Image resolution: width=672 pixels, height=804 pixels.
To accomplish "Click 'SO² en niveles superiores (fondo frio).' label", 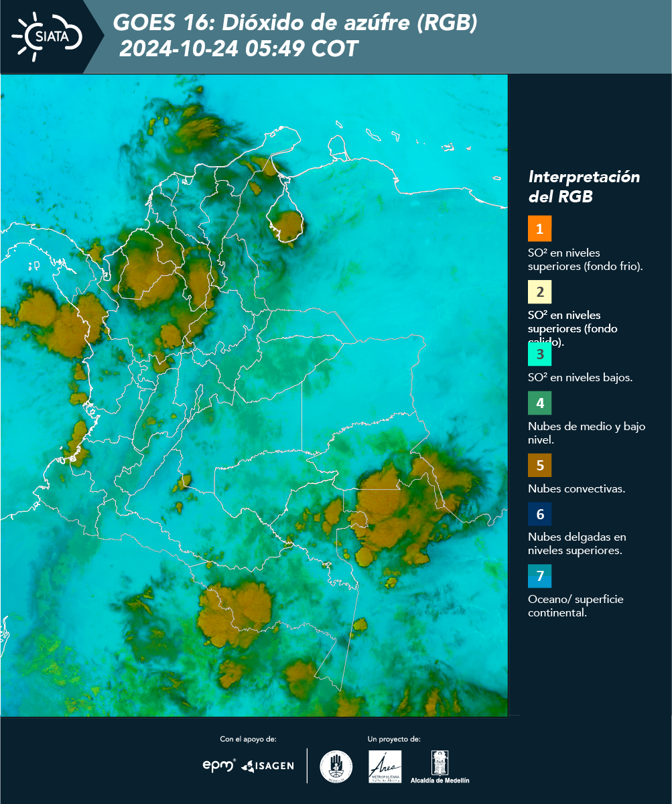I will (x=586, y=259).
